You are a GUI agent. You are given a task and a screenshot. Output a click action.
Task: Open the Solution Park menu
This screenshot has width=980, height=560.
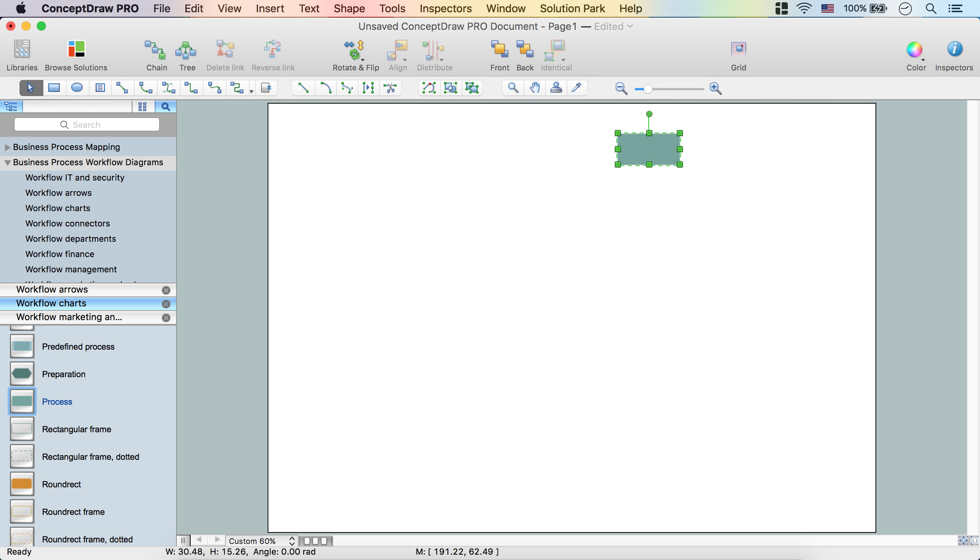(x=572, y=8)
